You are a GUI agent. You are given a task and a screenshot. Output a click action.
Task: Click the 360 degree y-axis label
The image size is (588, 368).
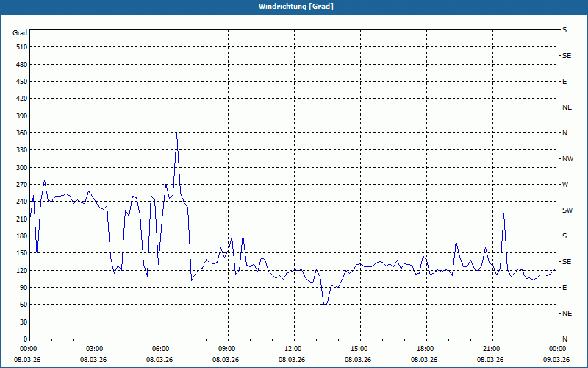tap(20, 133)
